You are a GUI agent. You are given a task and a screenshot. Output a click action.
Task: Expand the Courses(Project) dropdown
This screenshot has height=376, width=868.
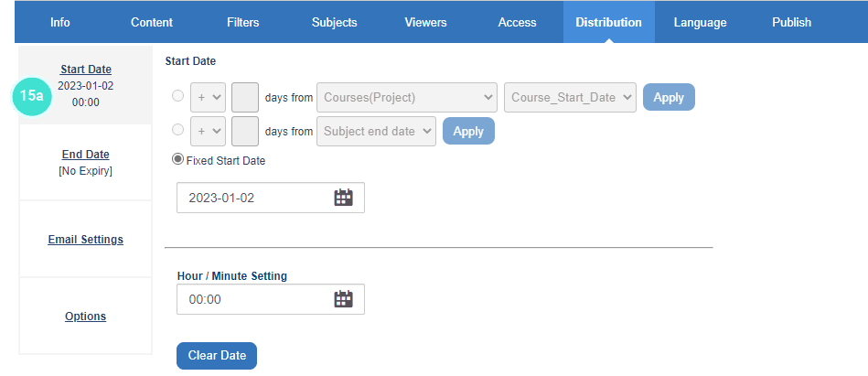coord(407,98)
